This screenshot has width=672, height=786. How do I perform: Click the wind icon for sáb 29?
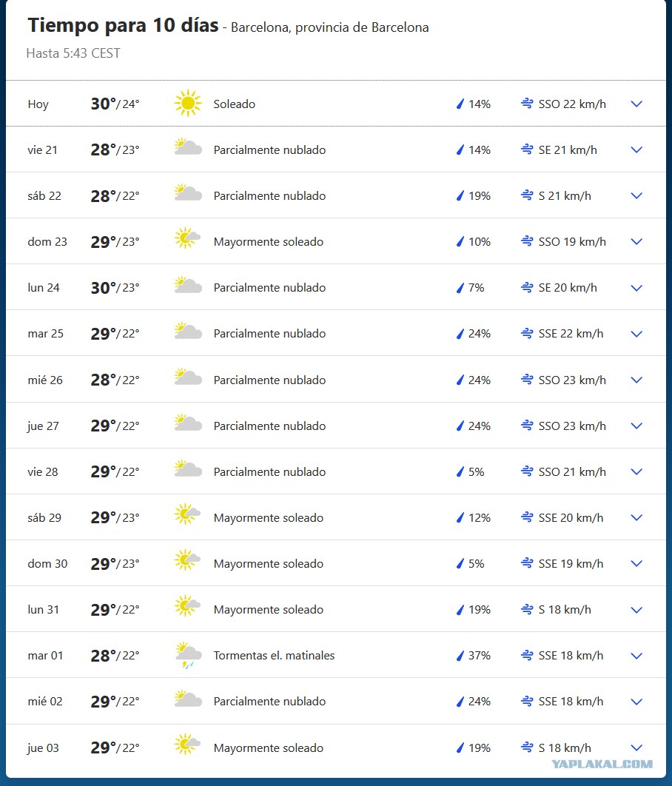pos(527,517)
